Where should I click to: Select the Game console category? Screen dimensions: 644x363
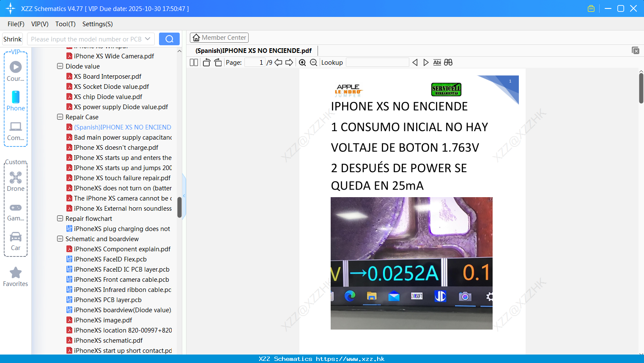[x=16, y=212]
